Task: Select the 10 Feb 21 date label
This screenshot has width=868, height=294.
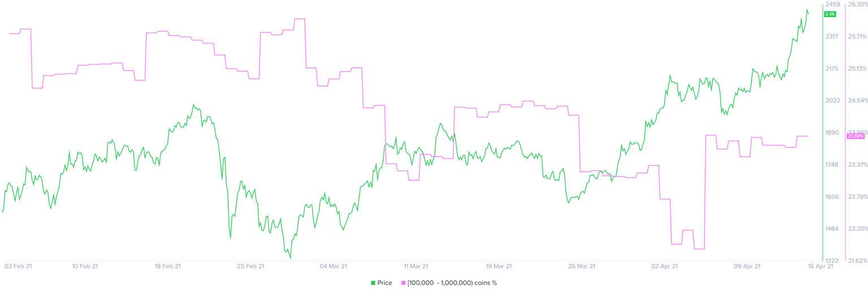Action: [84, 266]
